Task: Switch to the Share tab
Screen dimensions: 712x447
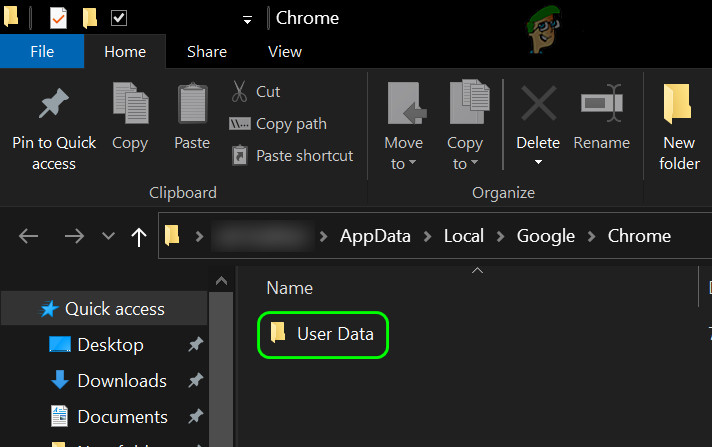Action: click(207, 51)
